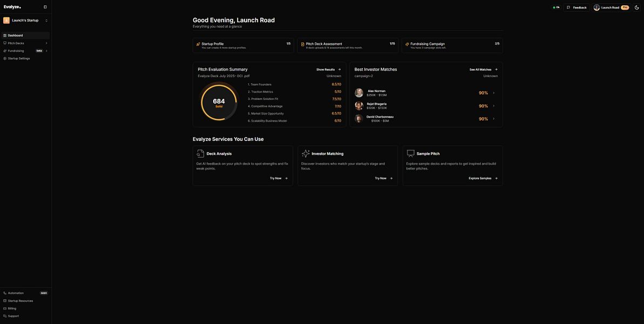Click See All Matches link
The height and width of the screenshot is (324, 644).
(484, 70)
